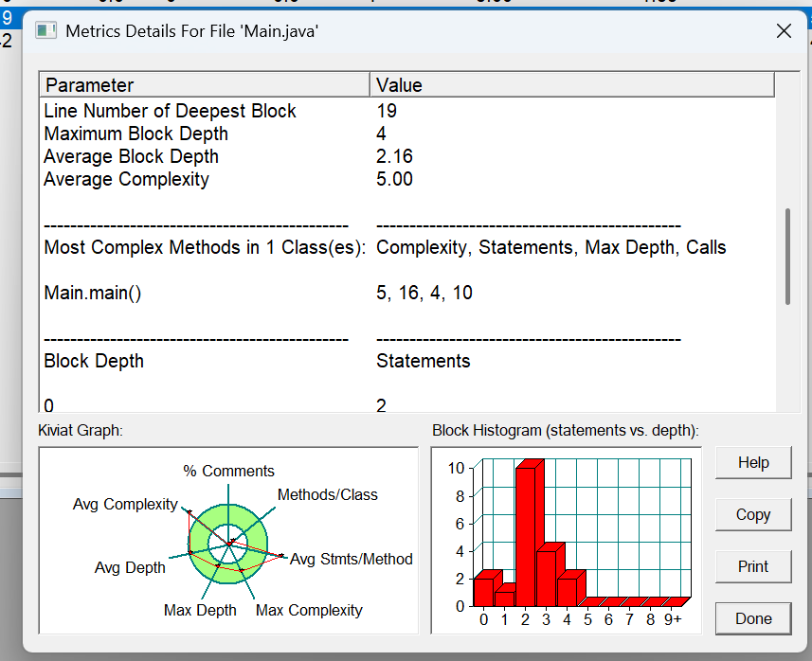Select the Maximum Block Depth row
Image resolution: width=812 pixels, height=661 pixels.
click(407, 134)
